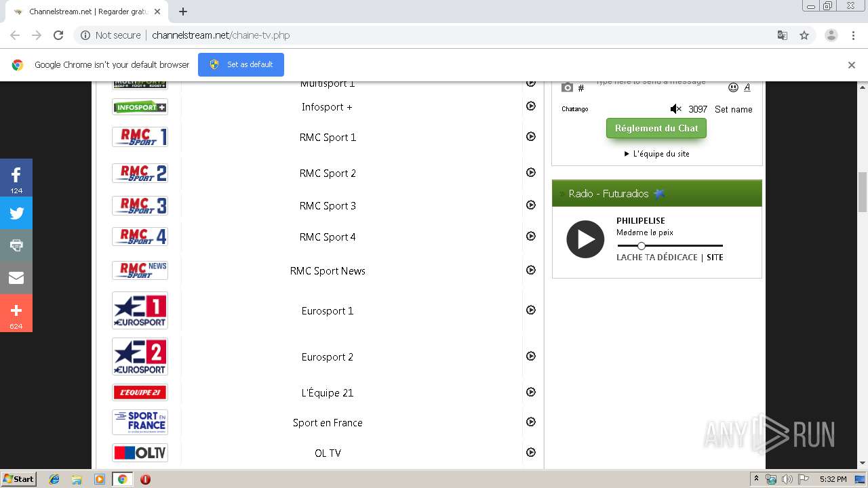The height and width of the screenshot is (488, 868).
Task: Open the RMC Sport News logo
Action: tap(140, 270)
